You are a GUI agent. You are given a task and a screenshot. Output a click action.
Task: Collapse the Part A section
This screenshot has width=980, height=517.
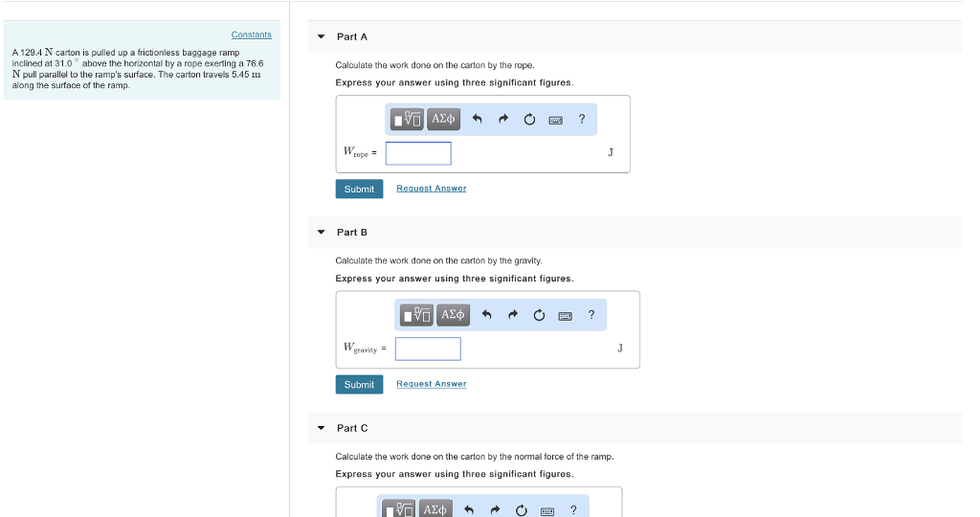321,36
